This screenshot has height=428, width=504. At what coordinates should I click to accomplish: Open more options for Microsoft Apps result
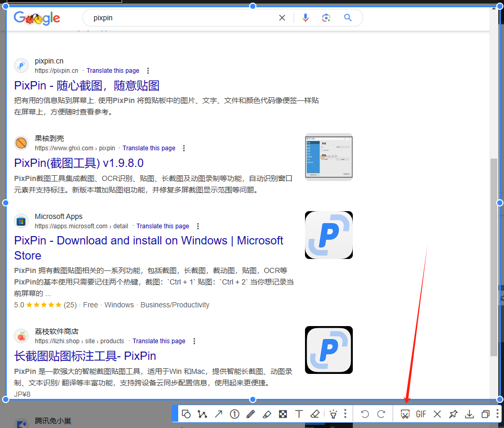198,226
